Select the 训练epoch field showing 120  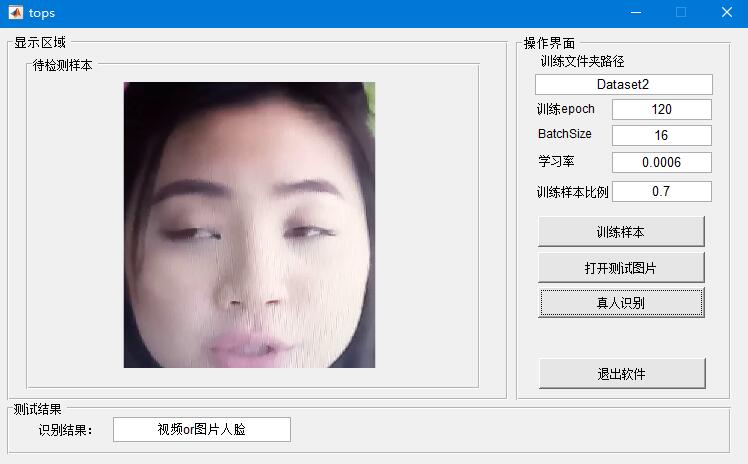pyautogui.click(x=662, y=110)
